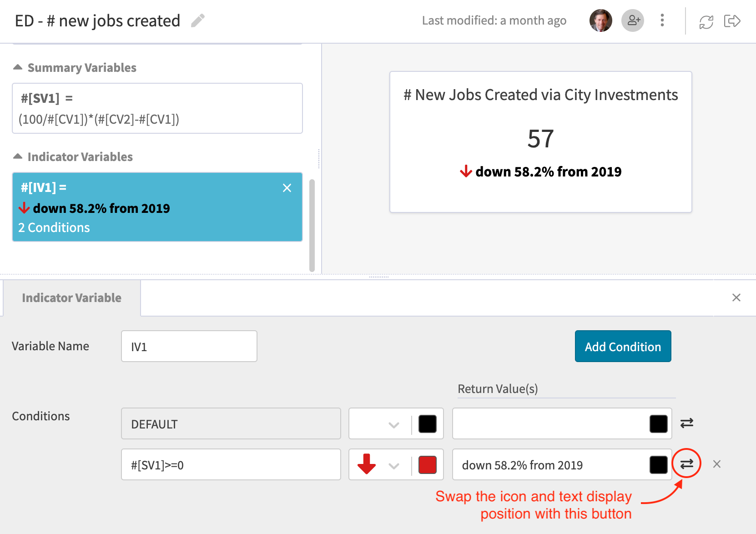Open the red color swatch for the condition row
This screenshot has width=756, height=534.
point(427,464)
